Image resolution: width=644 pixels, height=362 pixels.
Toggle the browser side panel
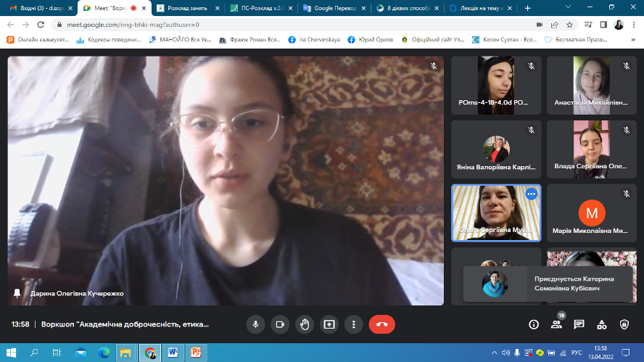coord(603,25)
